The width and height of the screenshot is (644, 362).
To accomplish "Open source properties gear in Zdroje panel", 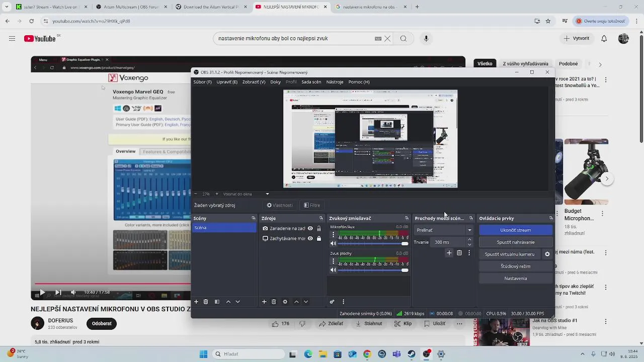I will click(x=285, y=302).
